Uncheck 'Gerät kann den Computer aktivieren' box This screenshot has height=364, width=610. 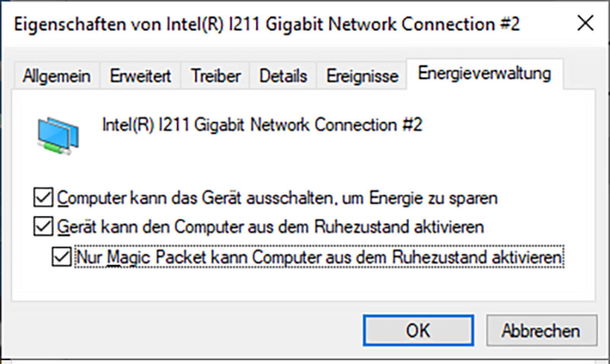click(x=43, y=227)
